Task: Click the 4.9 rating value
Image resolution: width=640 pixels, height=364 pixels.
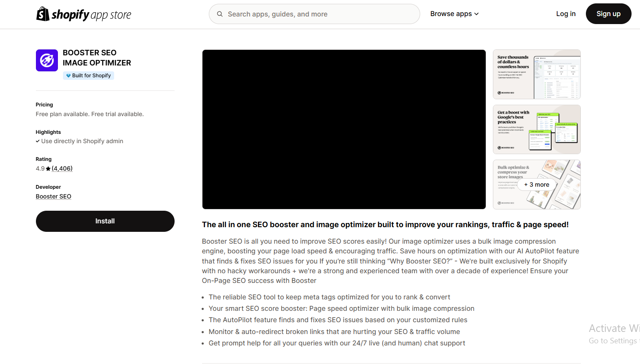Action: click(40, 168)
